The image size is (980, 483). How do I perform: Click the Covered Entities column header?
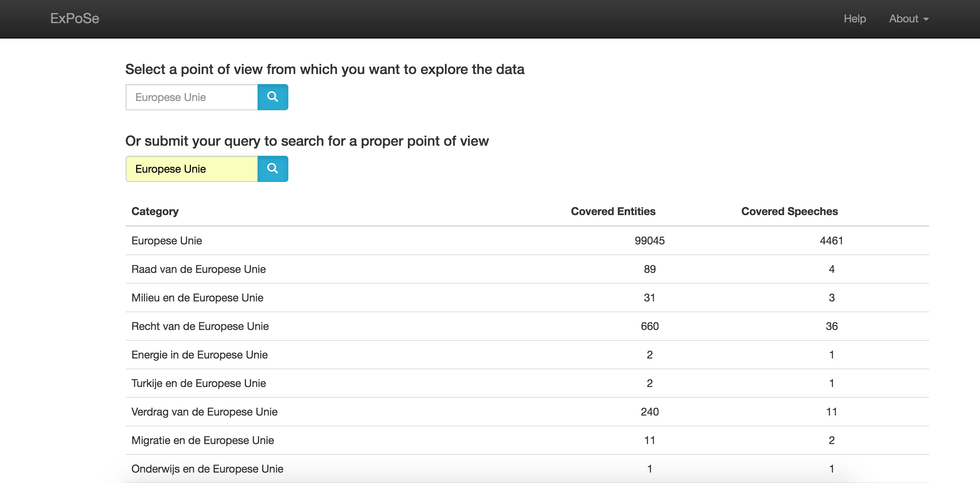click(x=613, y=211)
